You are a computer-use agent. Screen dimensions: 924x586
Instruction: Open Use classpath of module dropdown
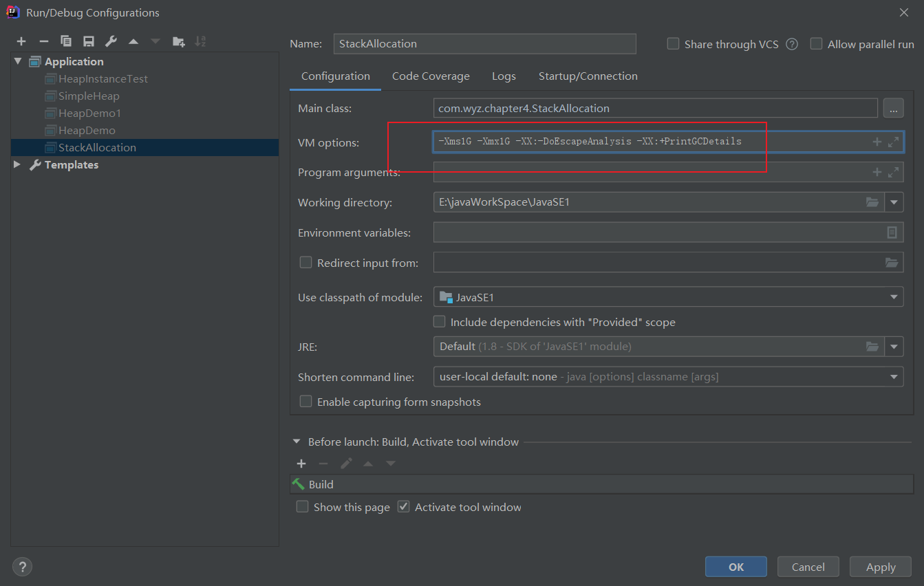(x=894, y=297)
